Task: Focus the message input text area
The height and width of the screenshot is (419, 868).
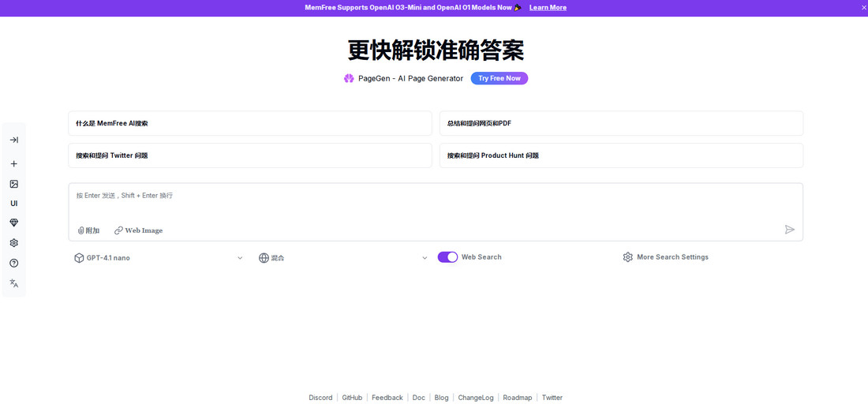Action: coord(435,202)
